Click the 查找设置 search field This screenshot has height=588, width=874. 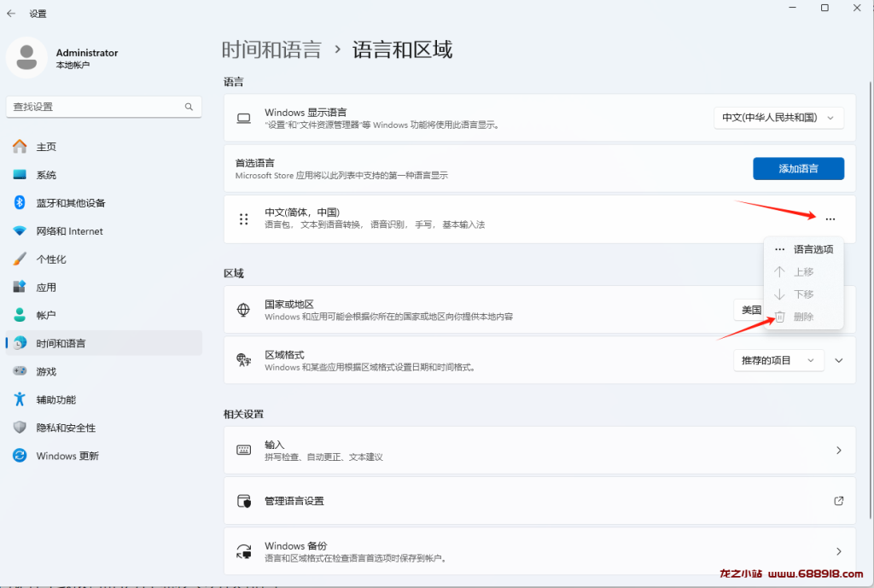point(103,107)
